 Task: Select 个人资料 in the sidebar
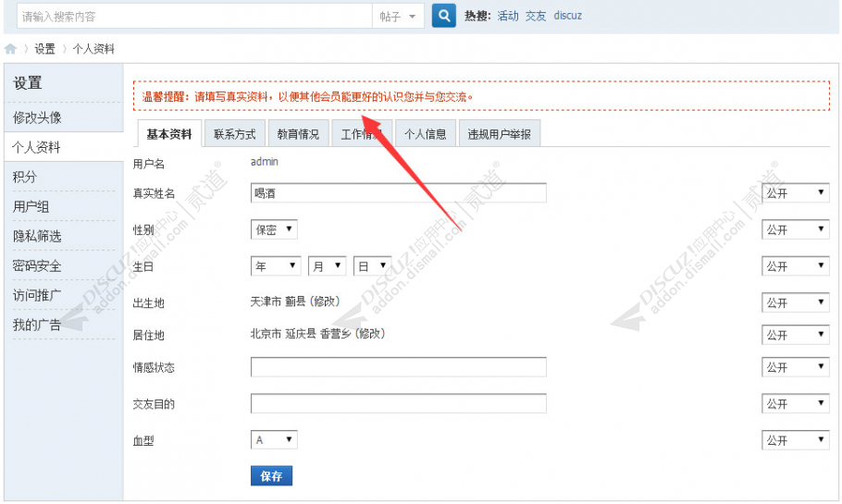(x=36, y=147)
